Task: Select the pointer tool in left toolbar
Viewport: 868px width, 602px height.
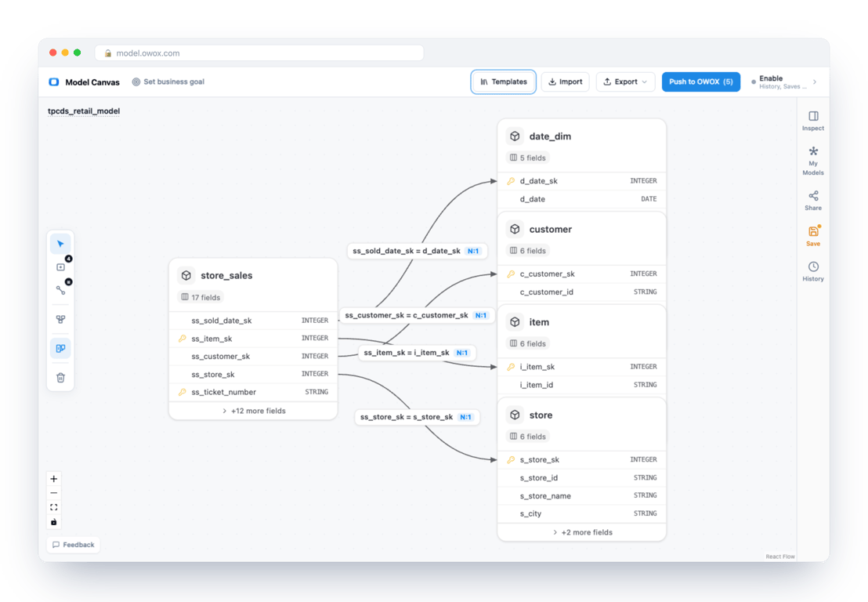Action: tap(60, 245)
